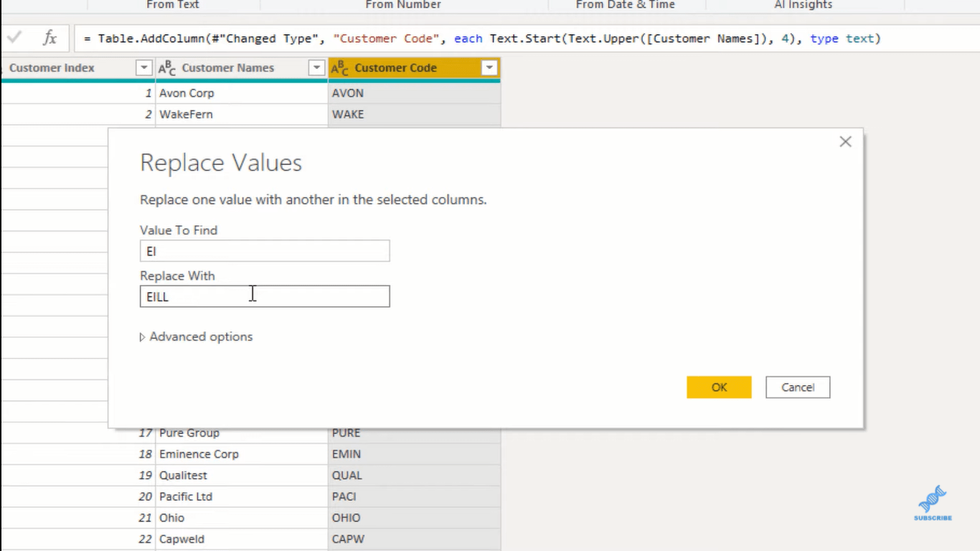
Task: Select index cell 22
Action: tap(77, 539)
